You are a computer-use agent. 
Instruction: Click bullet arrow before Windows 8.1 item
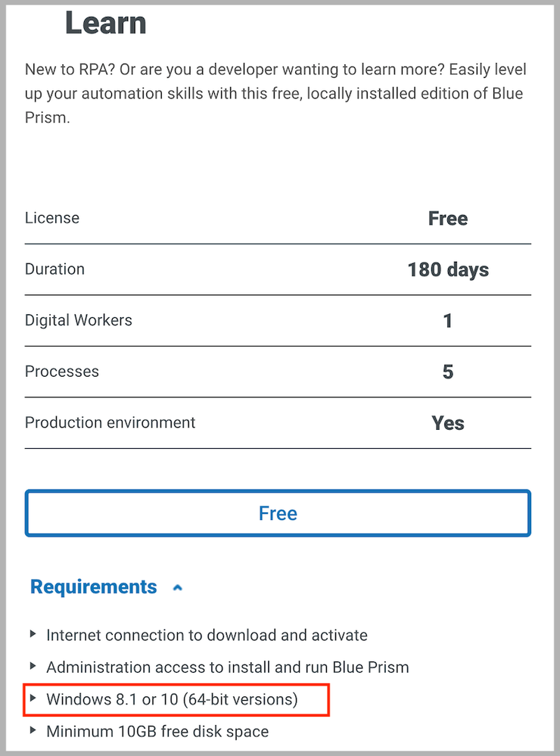tap(33, 698)
